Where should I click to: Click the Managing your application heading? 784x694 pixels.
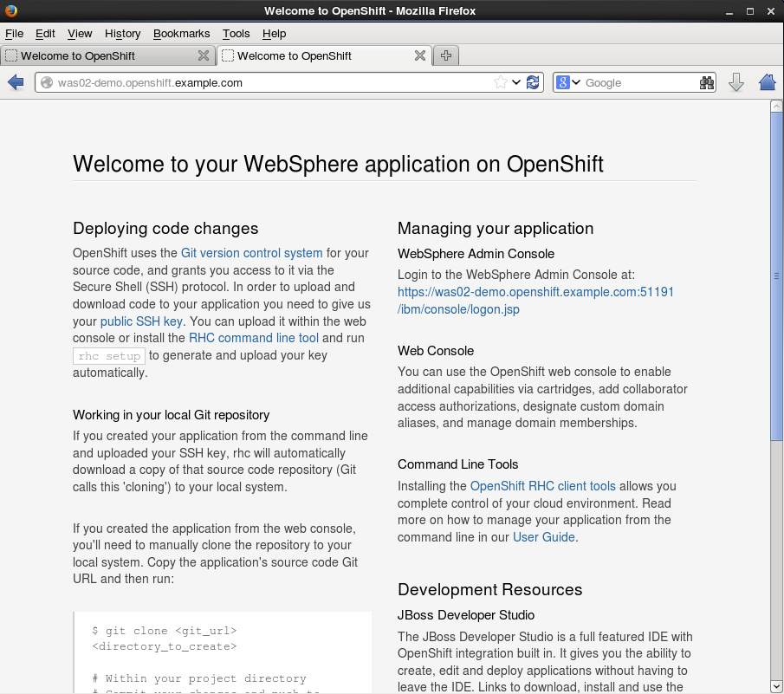pyautogui.click(x=496, y=229)
